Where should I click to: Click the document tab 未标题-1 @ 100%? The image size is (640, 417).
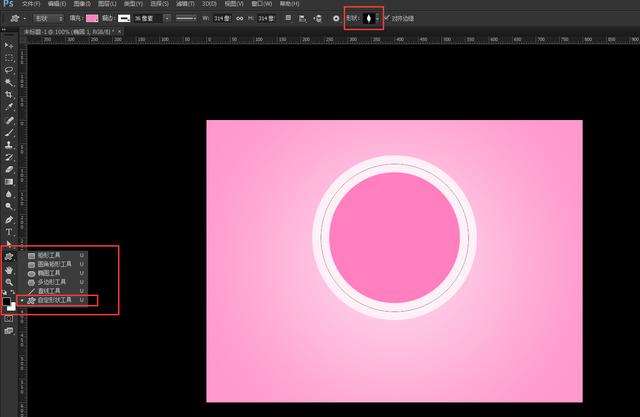pyautogui.click(x=68, y=31)
